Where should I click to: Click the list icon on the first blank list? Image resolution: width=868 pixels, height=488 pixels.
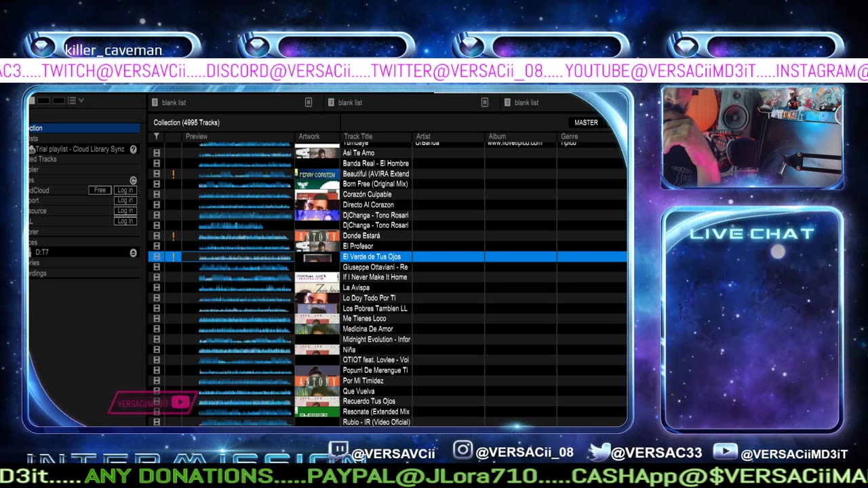tap(155, 102)
